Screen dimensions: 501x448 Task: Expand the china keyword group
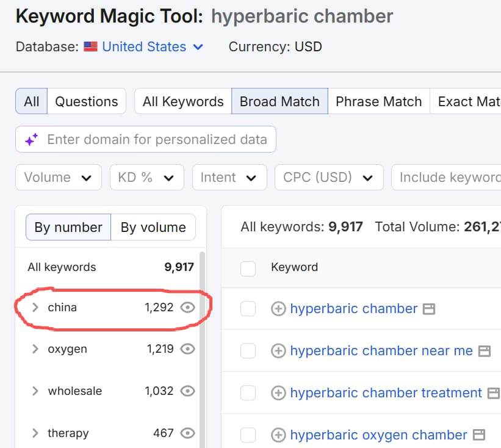(35, 308)
